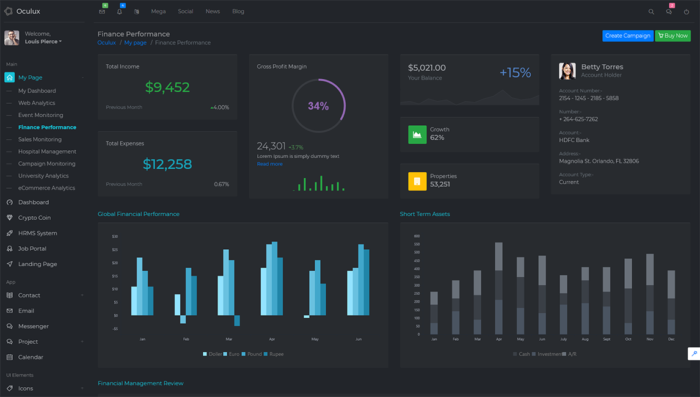Click the 34% gross profit margin ring

318,106
